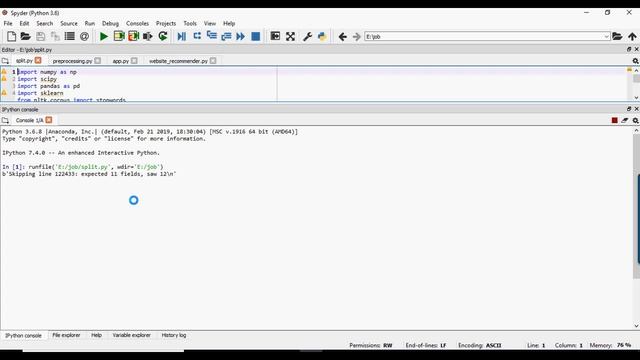Stop the current console command

(x=615, y=120)
